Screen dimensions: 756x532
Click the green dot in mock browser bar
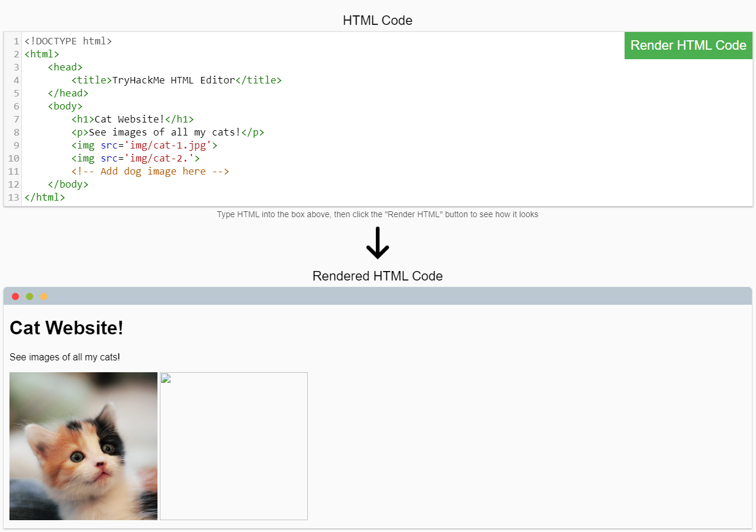(x=30, y=296)
